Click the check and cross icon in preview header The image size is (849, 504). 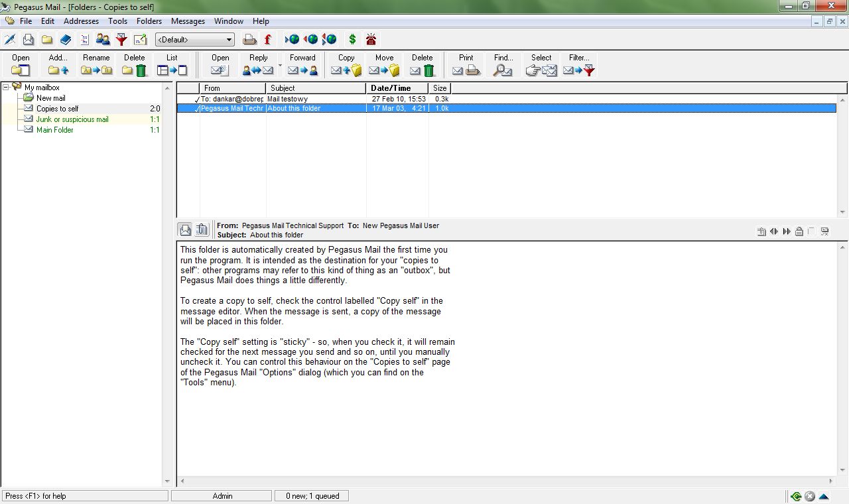tap(824, 231)
